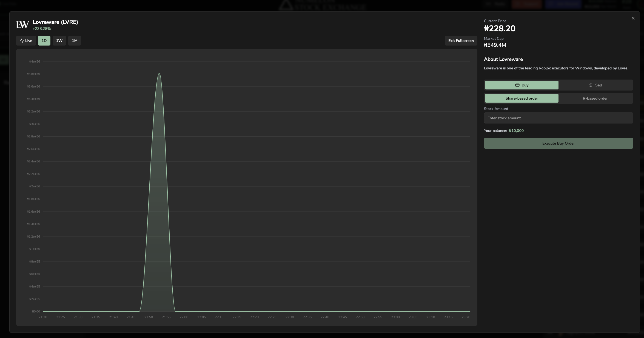Click the ₦228.20 current price
Viewport: 644px width, 338px height.
pyautogui.click(x=500, y=29)
